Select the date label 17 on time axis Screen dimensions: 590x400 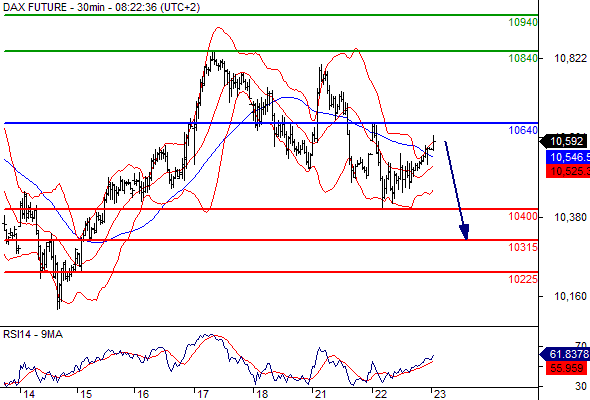tap(202, 394)
